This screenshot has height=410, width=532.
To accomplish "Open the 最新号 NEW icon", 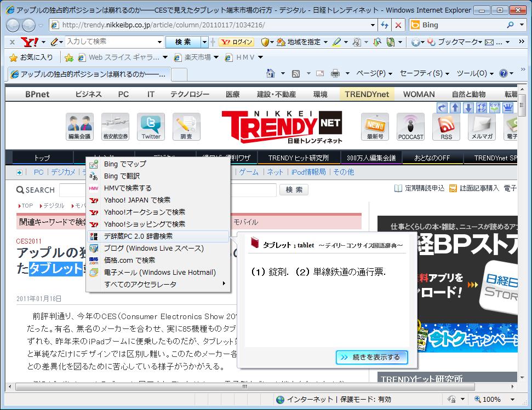I will 375,127.
